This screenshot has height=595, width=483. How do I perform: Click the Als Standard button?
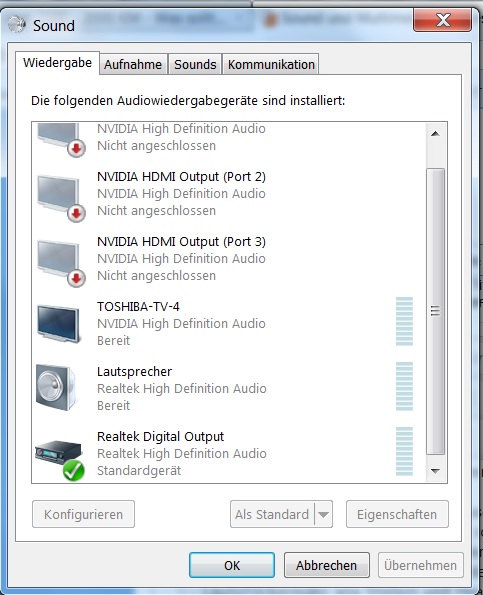coord(272,514)
